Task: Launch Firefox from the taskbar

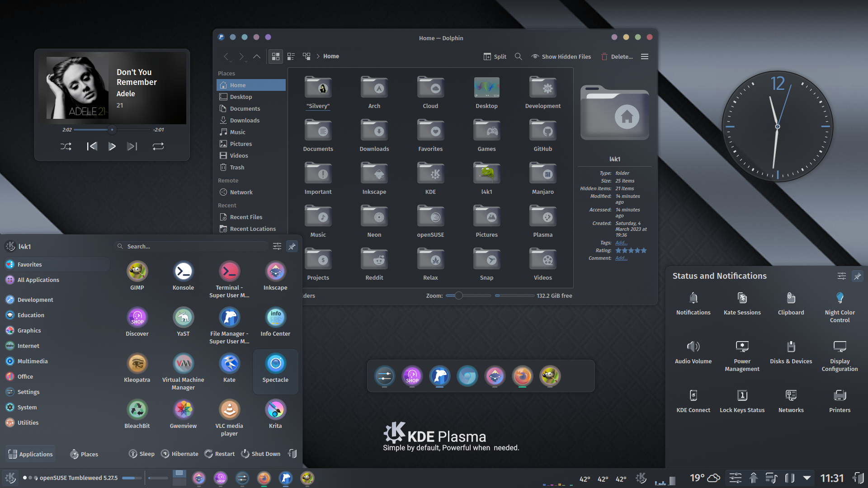Action: (x=264, y=478)
